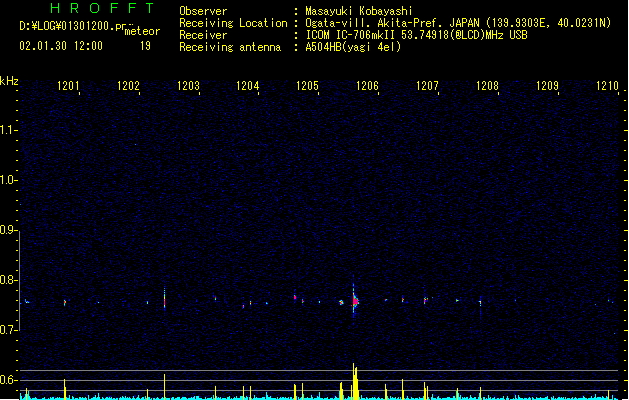Image resolution: width=629 pixels, height=400 pixels.
Task: Click the 1210 time axis label
Action: (x=607, y=86)
